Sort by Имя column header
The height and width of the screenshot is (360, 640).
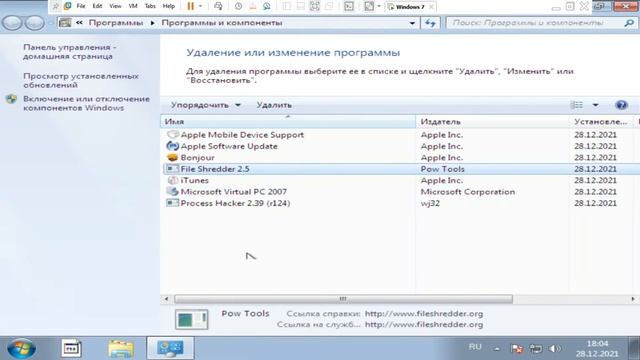point(288,122)
